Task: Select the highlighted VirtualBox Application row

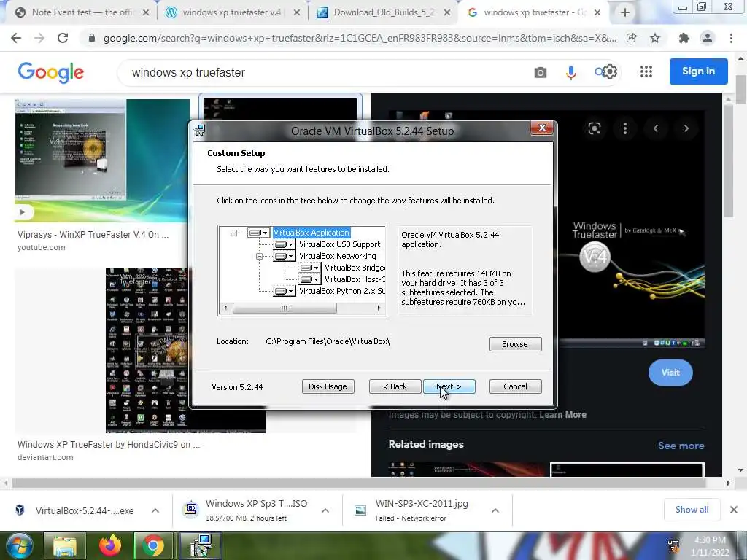Action: [311, 233]
